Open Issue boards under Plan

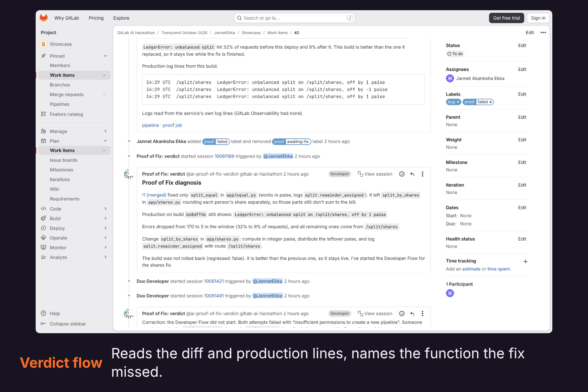[x=74, y=160]
